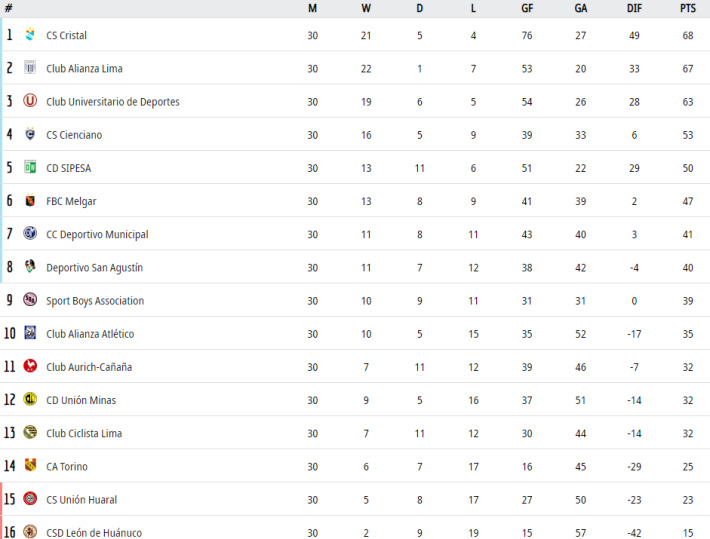The height and width of the screenshot is (539, 710).
Task: Click the CD Unión Minas yellow crest
Action: [30, 399]
